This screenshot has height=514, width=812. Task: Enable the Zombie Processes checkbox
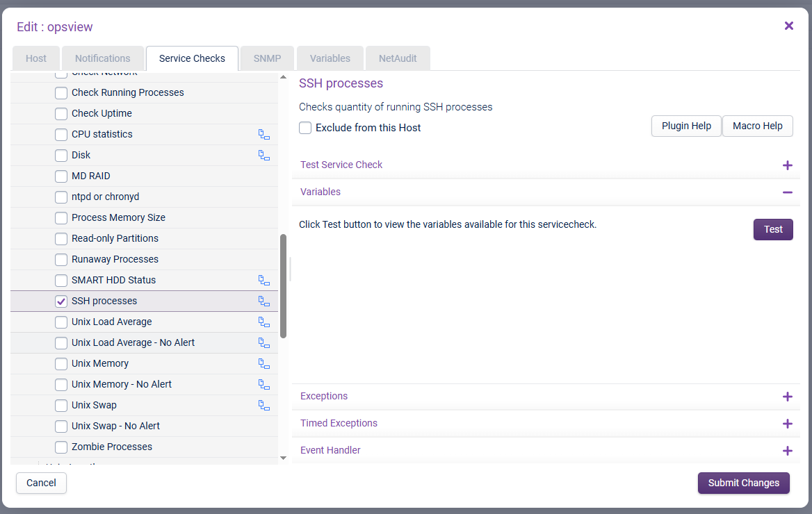[61, 447]
